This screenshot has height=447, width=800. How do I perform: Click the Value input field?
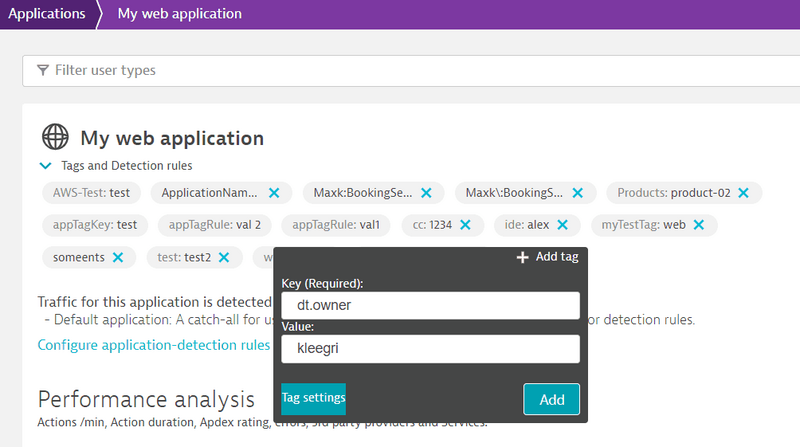(430, 349)
